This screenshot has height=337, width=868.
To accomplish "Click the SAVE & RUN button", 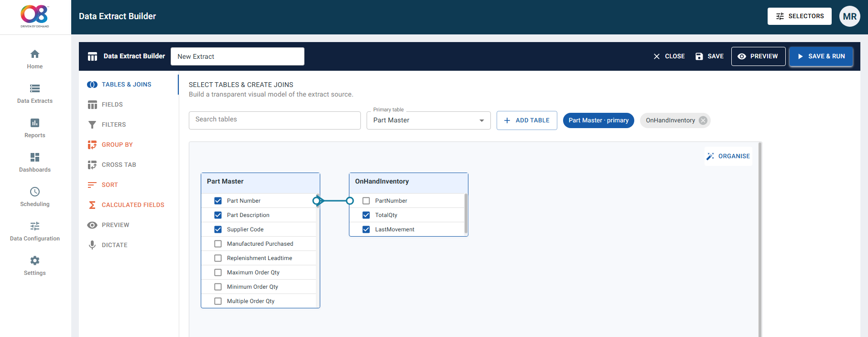I will click(821, 56).
